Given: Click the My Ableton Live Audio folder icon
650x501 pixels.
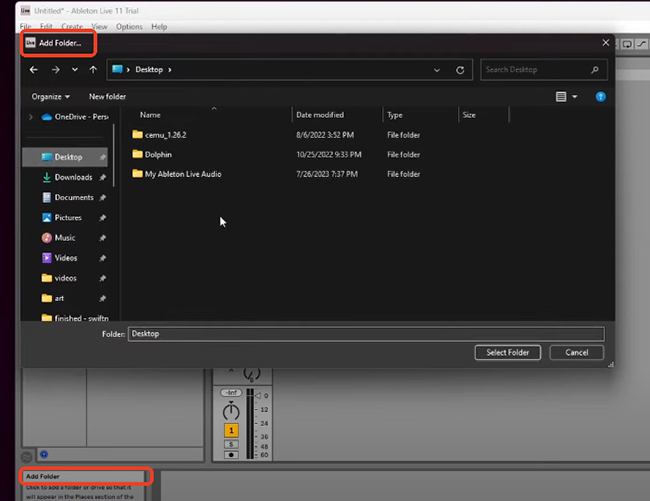Looking at the screenshot, I should tap(137, 173).
